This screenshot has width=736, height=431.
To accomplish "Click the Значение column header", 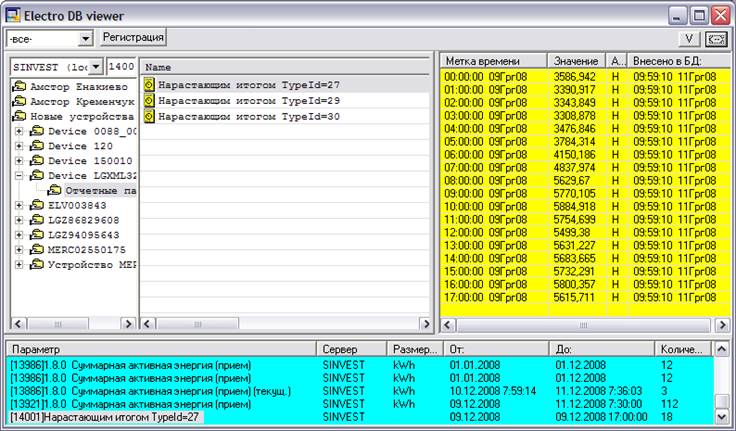I will (575, 61).
